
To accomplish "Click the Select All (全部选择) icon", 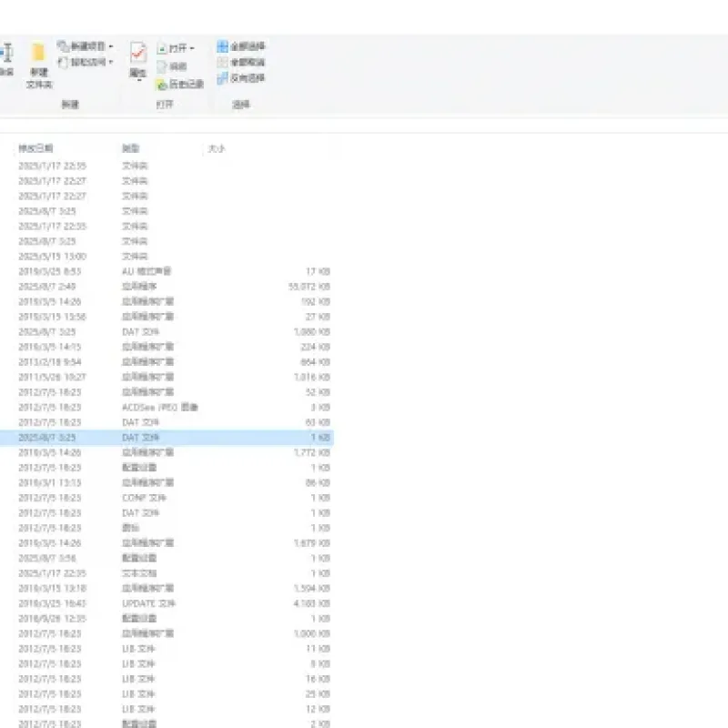I will [222, 46].
